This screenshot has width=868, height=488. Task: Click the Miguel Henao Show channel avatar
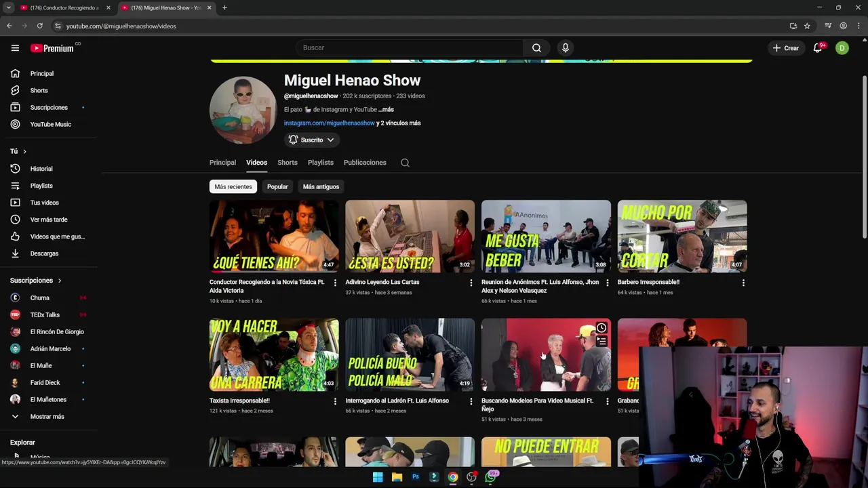click(243, 110)
